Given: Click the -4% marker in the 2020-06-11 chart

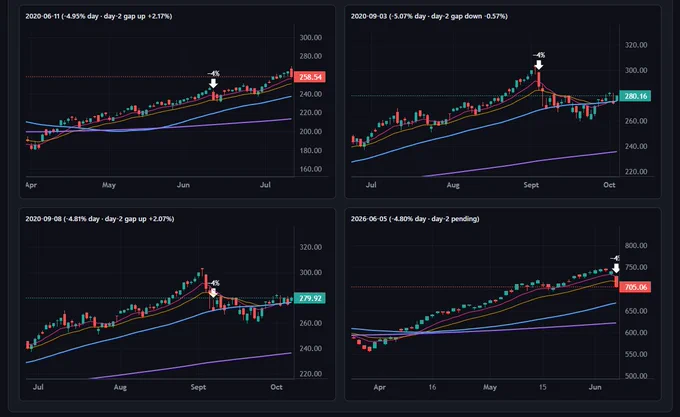Looking at the screenshot, I should coord(213,79).
